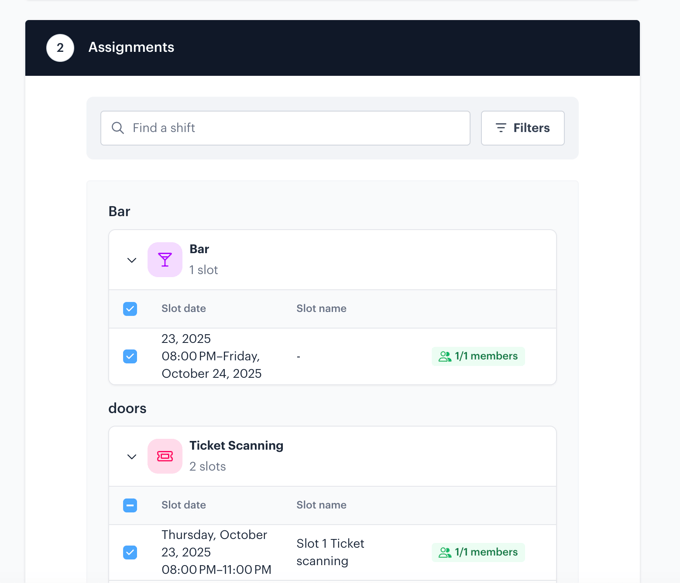Uncheck the Slot 1 Ticket scanning row checkbox
The width and height of the screenshot is (680, 583).
coord(130,552)
